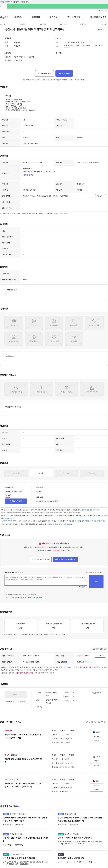Select the 필기 screening step
Viewport: 108px width, 868px height.
coord(66,473)
